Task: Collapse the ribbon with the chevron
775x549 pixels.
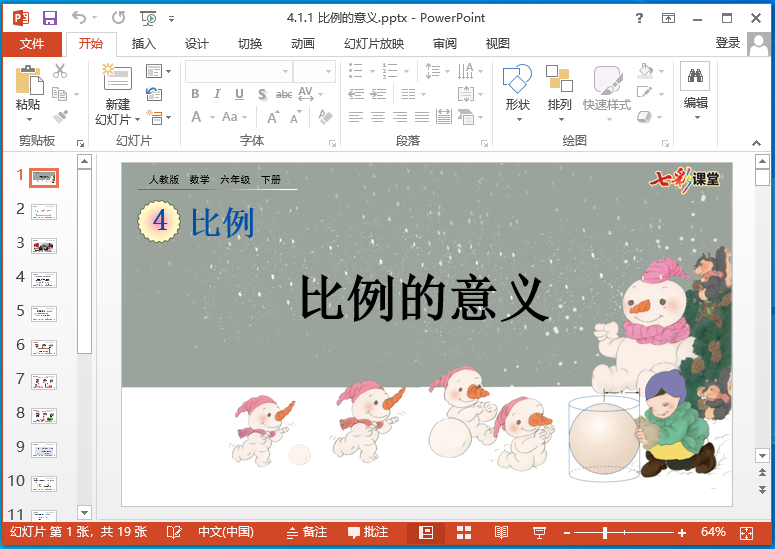Action: [x=756, y=143]
